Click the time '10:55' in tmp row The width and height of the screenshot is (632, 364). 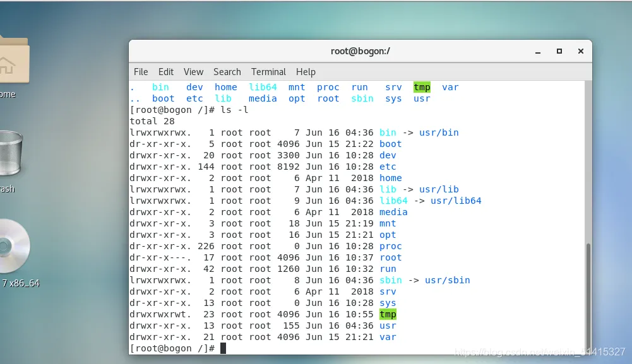coord(359,314)
